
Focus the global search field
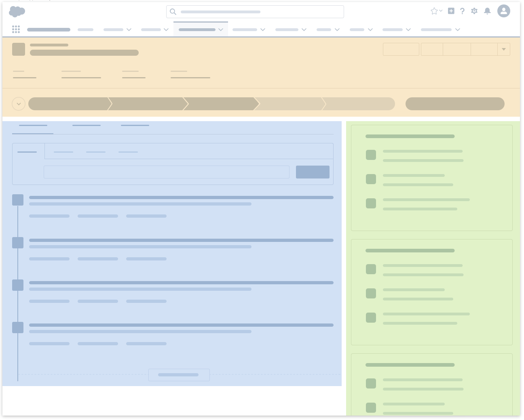click(x=255, y=12)
